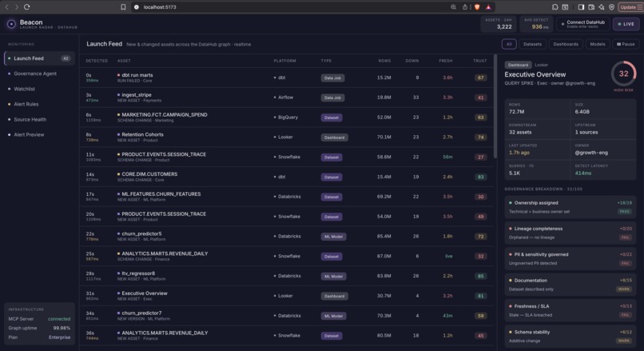This screenshot has height=351, width=644.
Task: Sort by the DETECTED column header
Action: tap(97, 61)
